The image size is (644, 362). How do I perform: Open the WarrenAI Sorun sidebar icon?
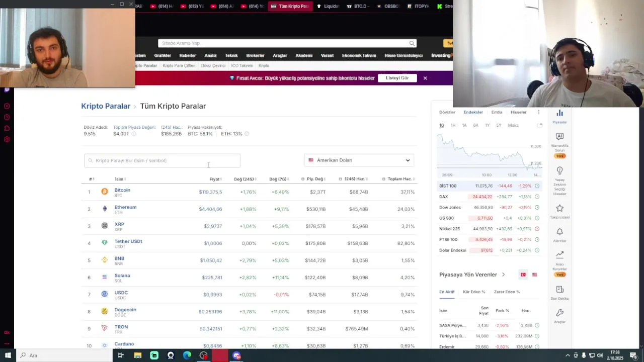559,136
